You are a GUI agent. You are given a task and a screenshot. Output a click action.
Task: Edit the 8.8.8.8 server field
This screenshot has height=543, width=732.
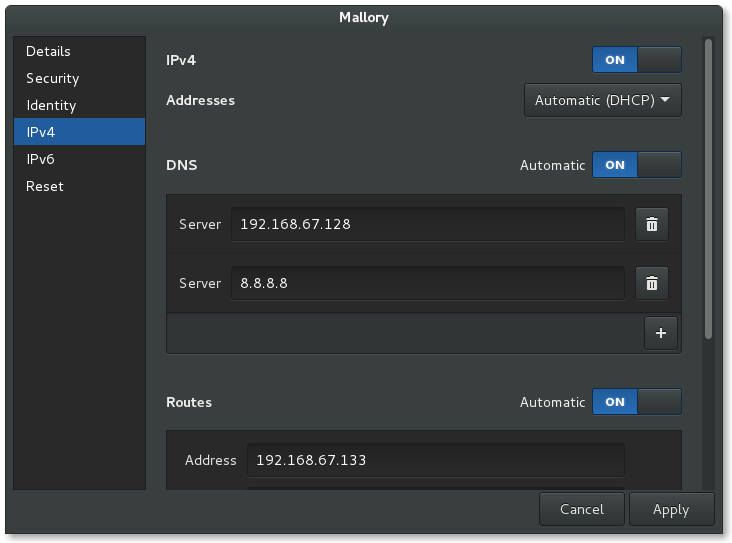pos(428,283)
